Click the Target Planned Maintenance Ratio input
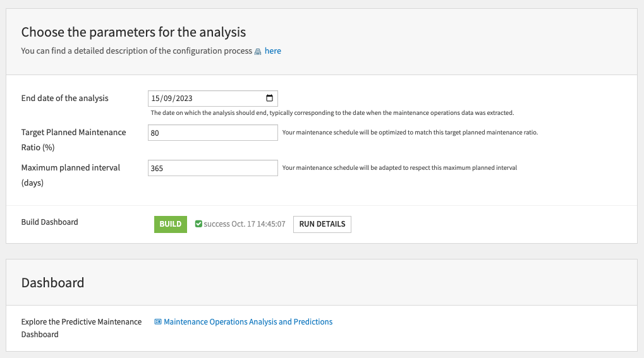 (x=213, y=133)
